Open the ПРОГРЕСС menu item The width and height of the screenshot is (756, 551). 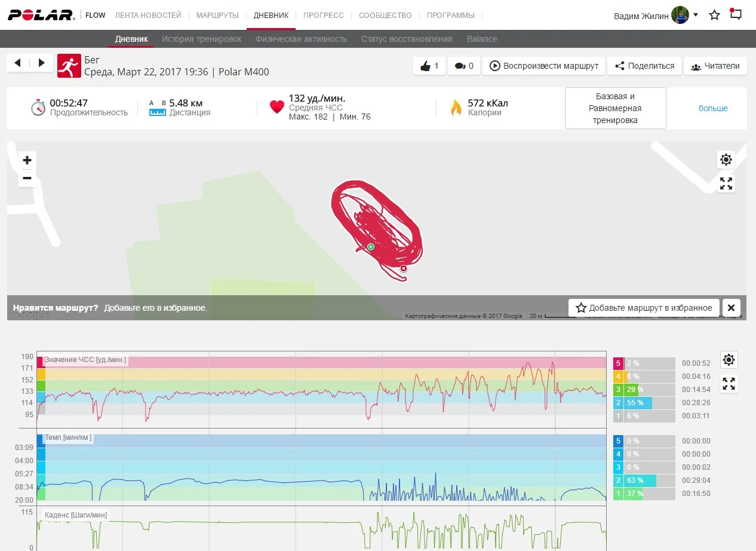point(323,15)
